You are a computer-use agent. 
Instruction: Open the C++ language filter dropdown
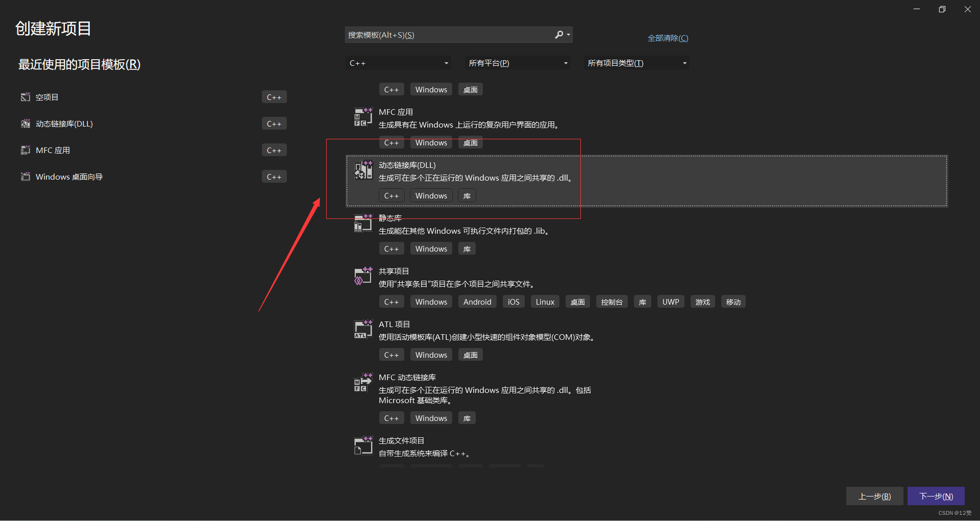click(398, 63)
